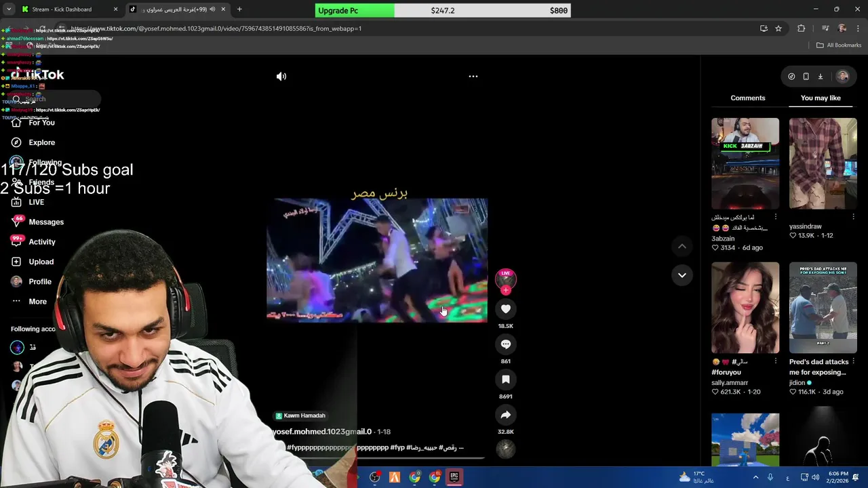Open the All Bookmarks folder
868x488 pixels.
point(839,45)
